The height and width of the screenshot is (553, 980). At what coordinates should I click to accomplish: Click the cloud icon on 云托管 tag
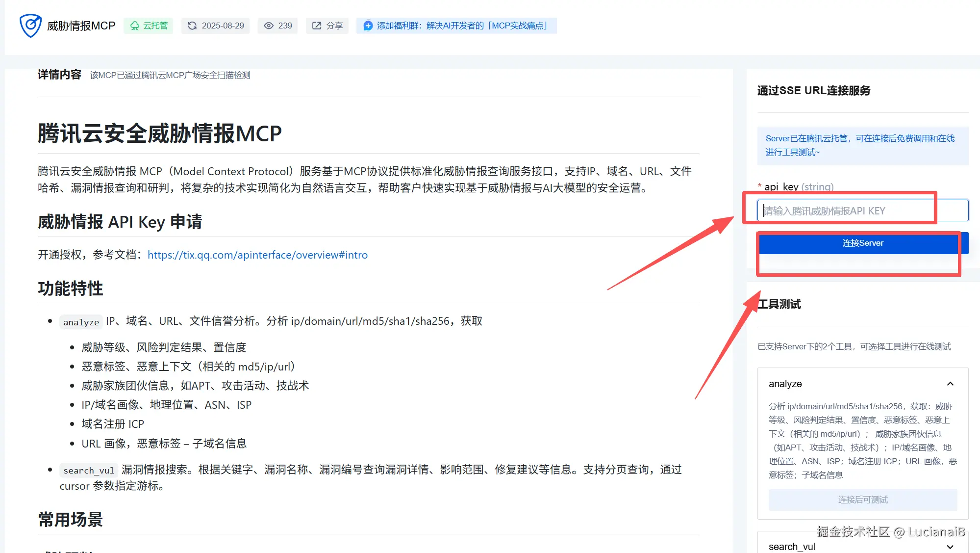(x=135, y=26)
